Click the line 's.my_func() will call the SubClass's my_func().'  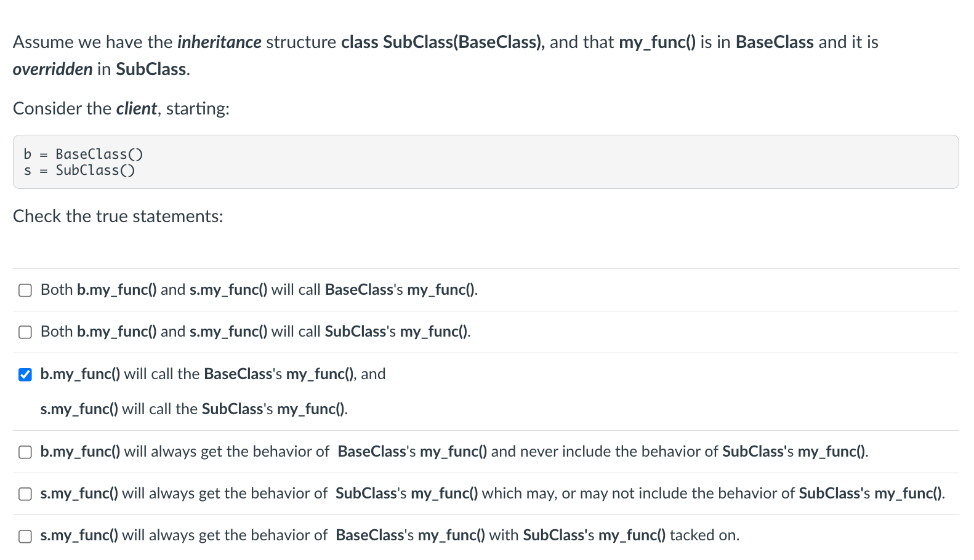click(x=194, y=409)
